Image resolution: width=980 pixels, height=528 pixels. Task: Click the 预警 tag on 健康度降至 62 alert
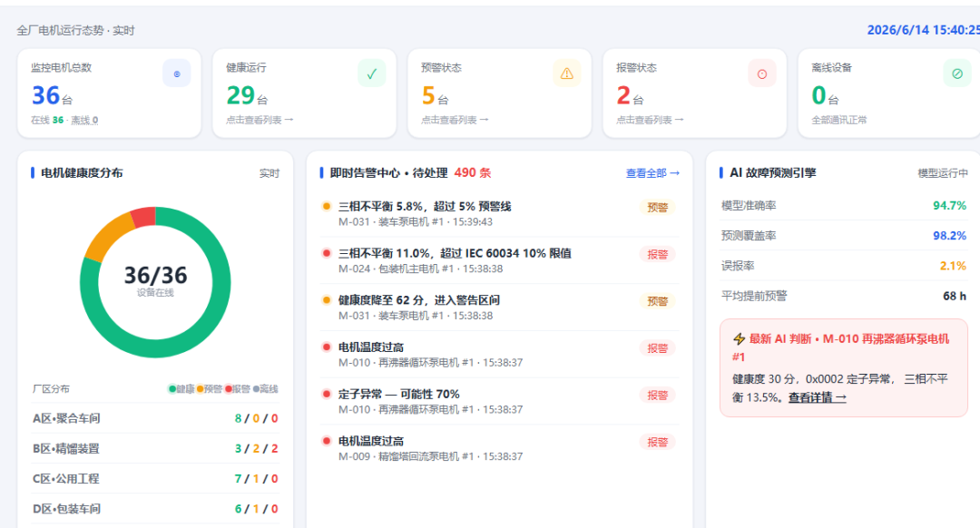click(x=658, y=301)
